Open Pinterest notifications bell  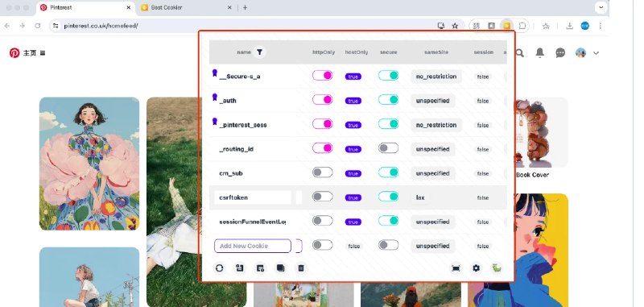point(539,52)
